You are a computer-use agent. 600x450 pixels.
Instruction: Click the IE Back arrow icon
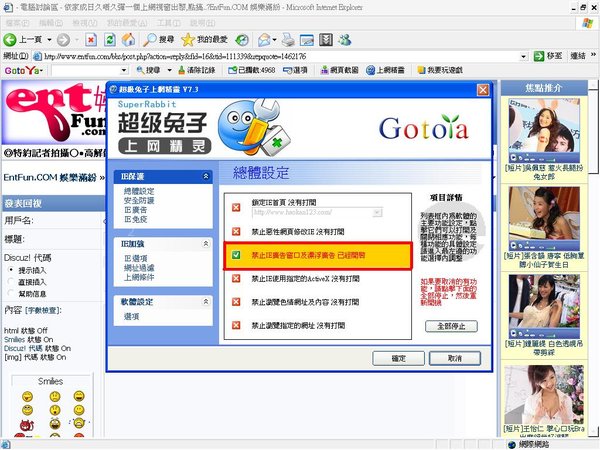tap(10, 40)
